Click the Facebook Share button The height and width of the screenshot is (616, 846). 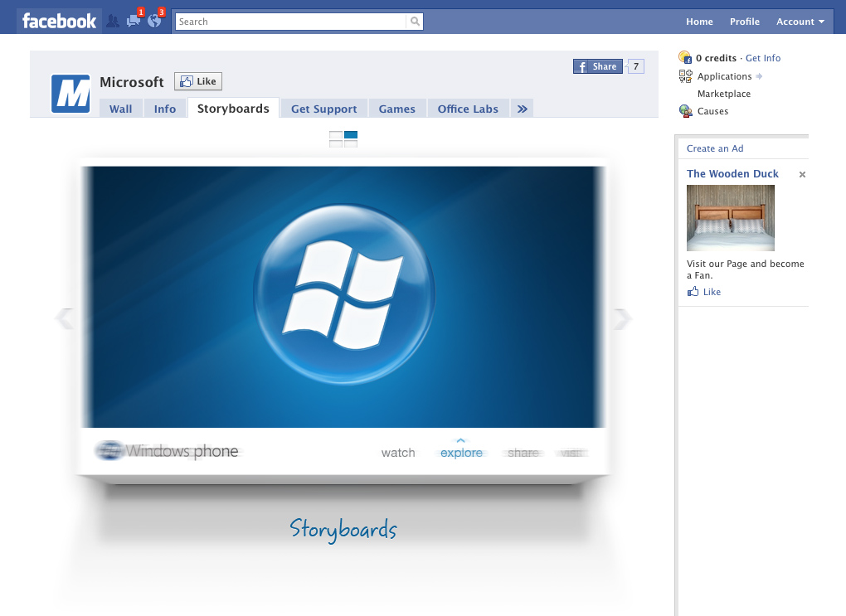tap(598, 66)
